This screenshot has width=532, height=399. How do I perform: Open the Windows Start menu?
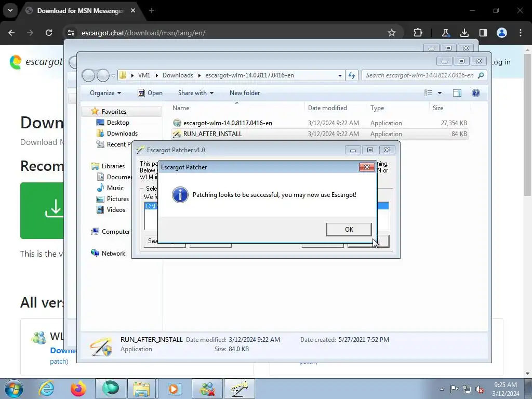tap(13, 389)
